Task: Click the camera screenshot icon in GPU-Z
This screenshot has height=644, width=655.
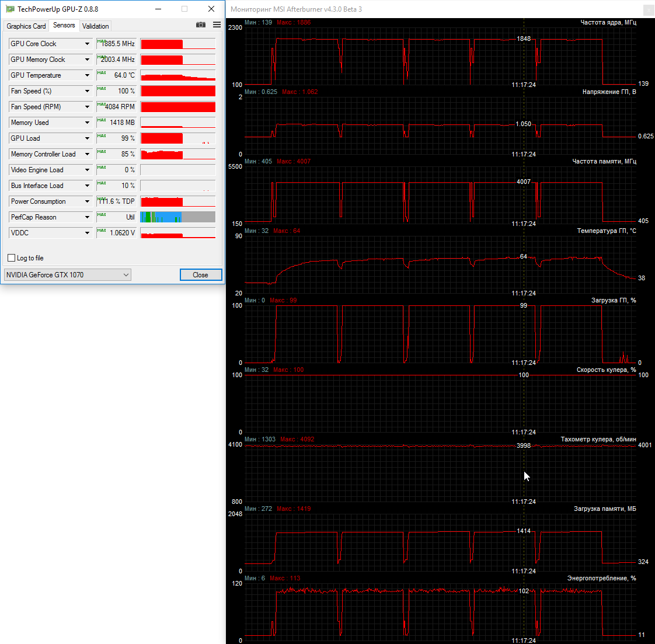Action: point(201,25)
